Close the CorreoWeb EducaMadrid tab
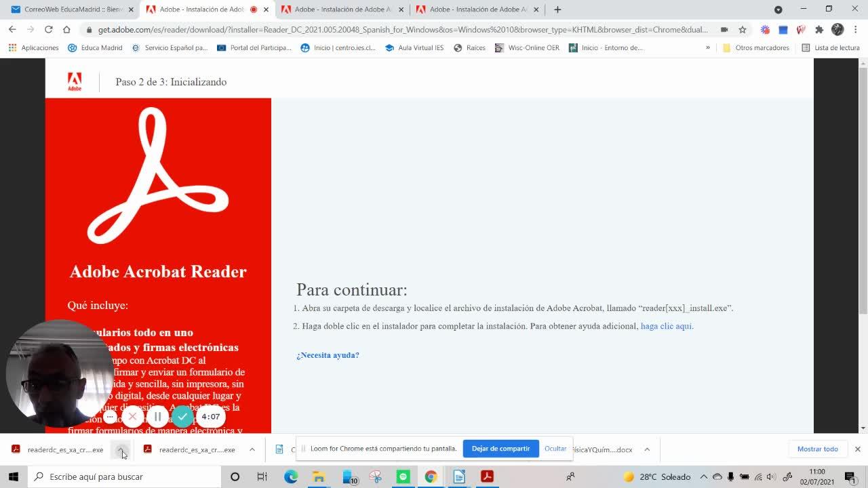The height and width of the screenshot is (488, 868). [131, 9]
